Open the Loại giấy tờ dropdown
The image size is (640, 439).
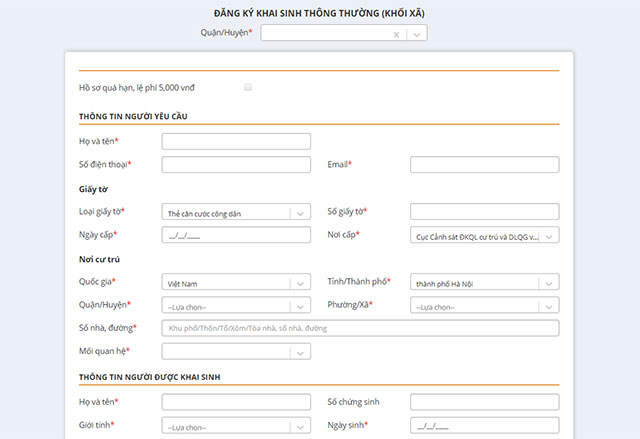[236, 212]
